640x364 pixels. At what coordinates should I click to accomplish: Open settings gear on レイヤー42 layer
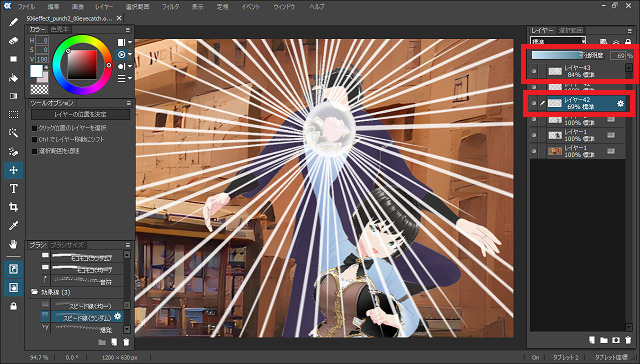tap(620, 104)
